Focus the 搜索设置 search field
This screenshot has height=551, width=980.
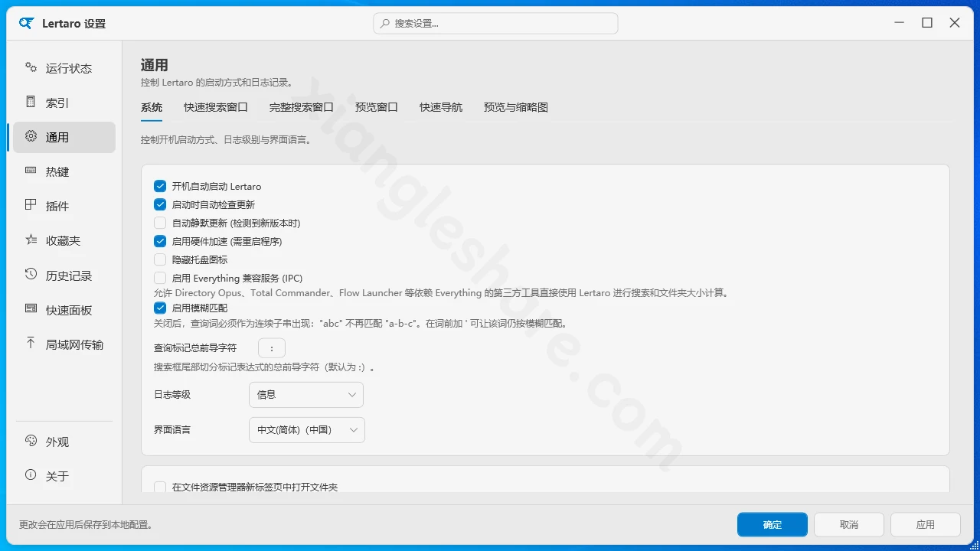tap(495, 24)
